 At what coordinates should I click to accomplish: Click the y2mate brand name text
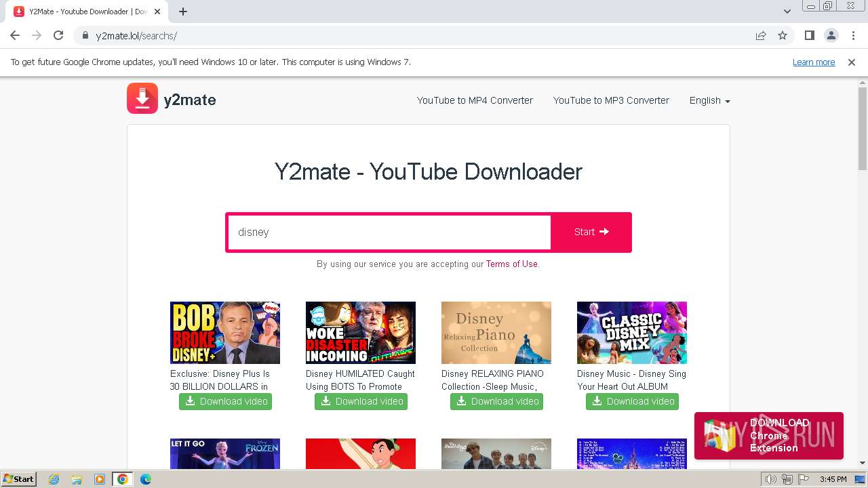[x=190, y=100]
